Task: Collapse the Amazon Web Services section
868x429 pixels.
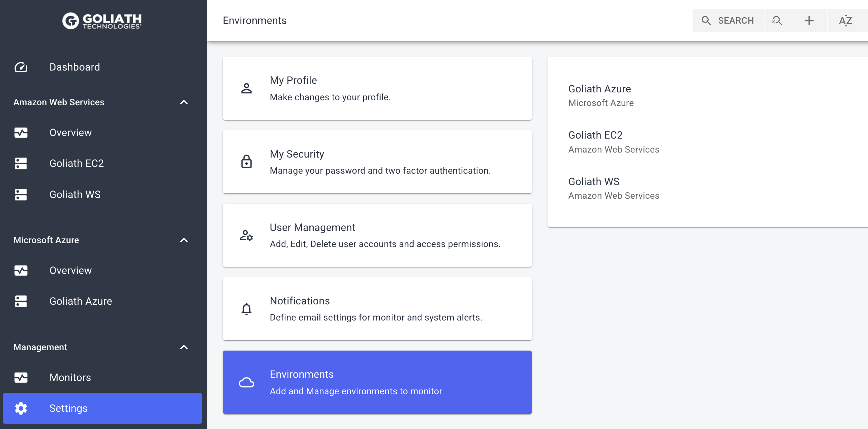Action: click(x=184, y=102)
